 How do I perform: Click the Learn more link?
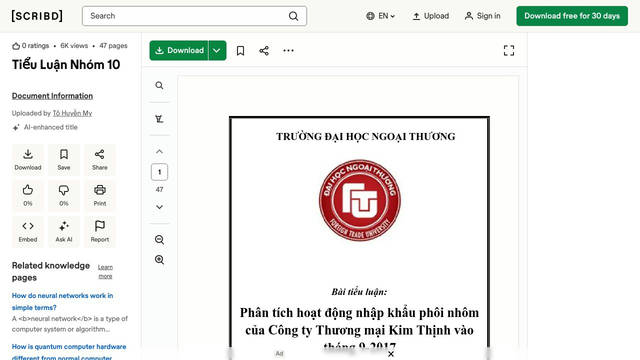tap(105, 271)
